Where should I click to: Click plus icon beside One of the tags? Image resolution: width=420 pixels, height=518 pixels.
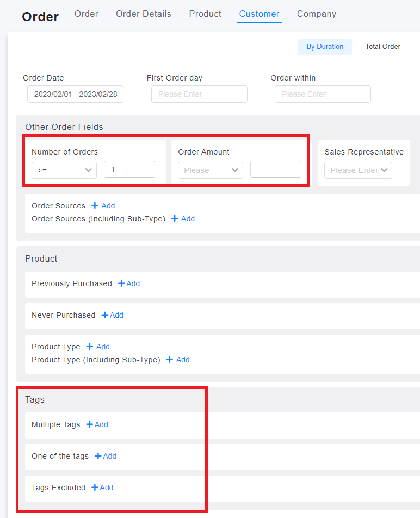tap(98, 456)
